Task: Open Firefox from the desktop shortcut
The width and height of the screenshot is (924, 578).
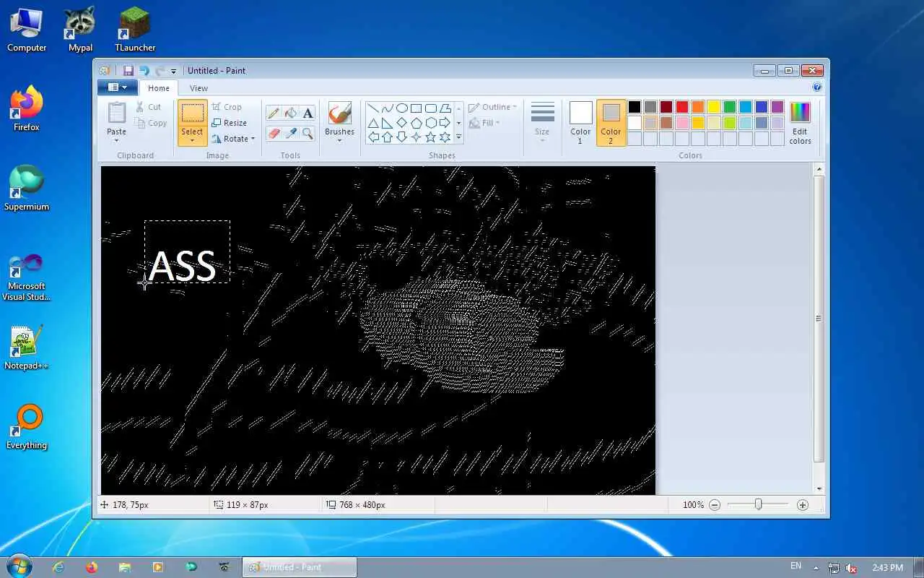Action: pyautogui.click(x=27, y=108)
